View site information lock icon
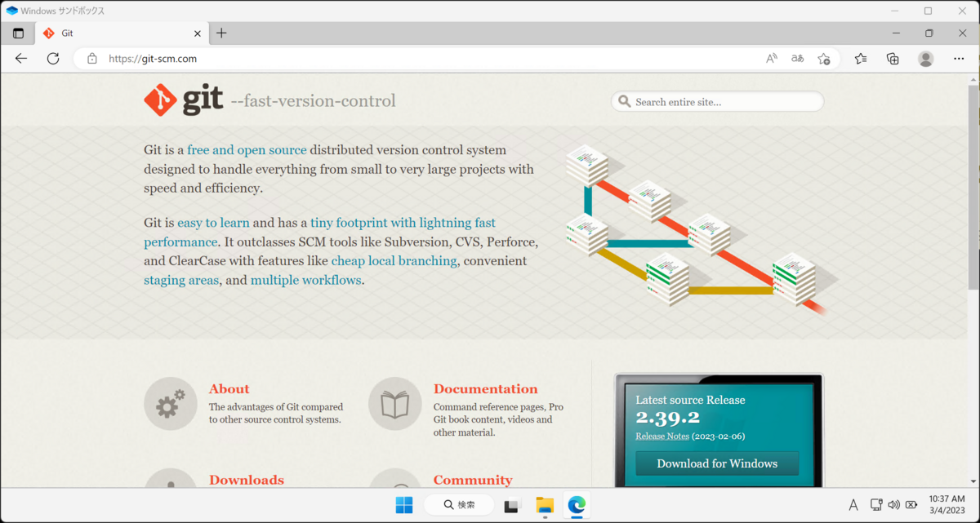Screen dimensions: 980x523 coord(92,59)
